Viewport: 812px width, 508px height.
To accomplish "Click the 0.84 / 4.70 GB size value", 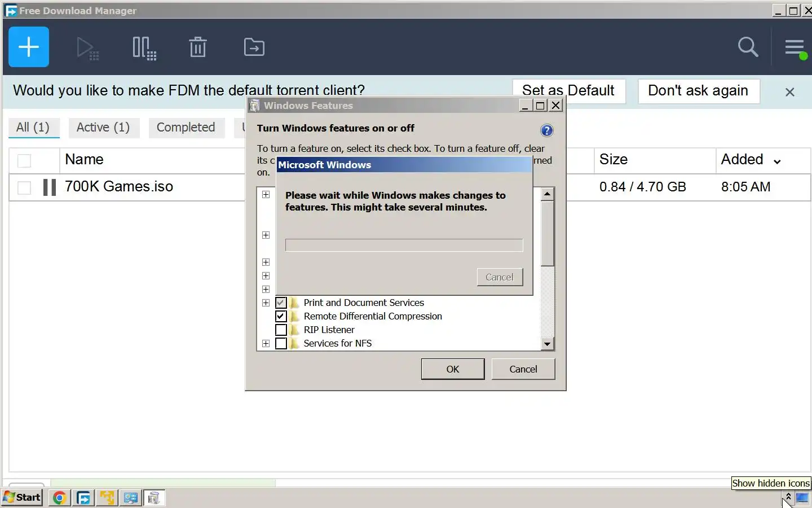I will click(643, 187).
